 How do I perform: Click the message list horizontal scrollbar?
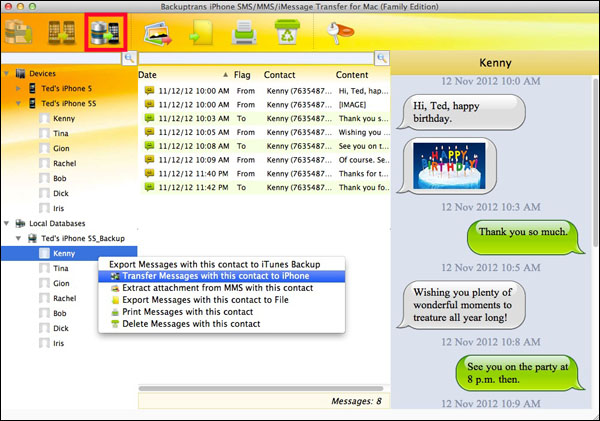(x=261, y=388)
